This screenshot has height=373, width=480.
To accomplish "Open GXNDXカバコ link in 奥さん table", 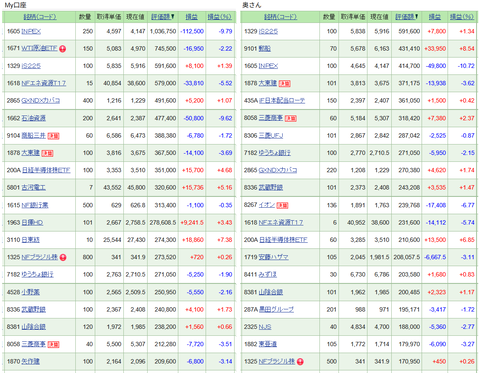I will (x=278, y=170).
